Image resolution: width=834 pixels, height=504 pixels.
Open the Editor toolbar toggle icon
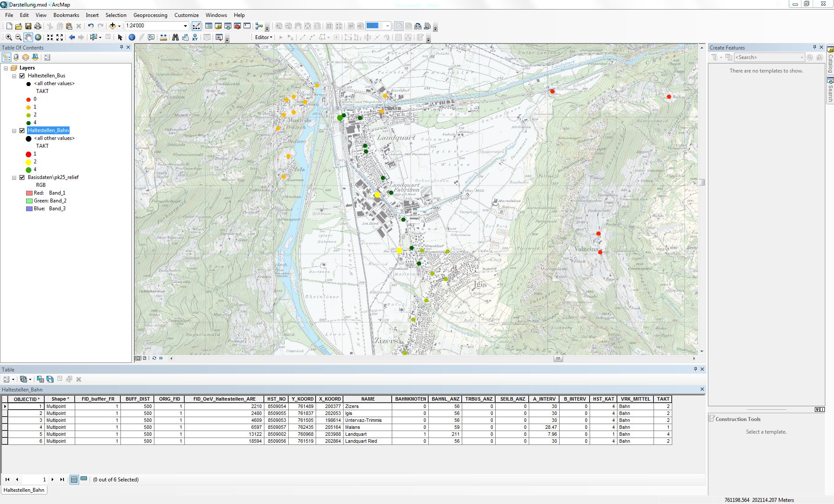(197, 26)
